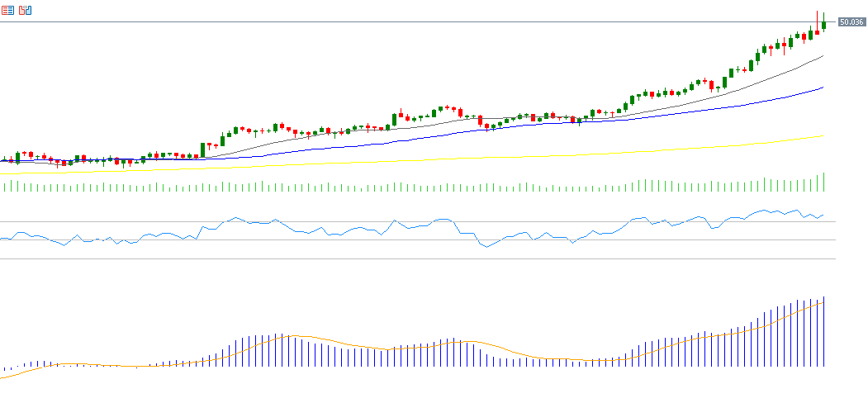Select the horizontal current price line

tap(413, 21)
